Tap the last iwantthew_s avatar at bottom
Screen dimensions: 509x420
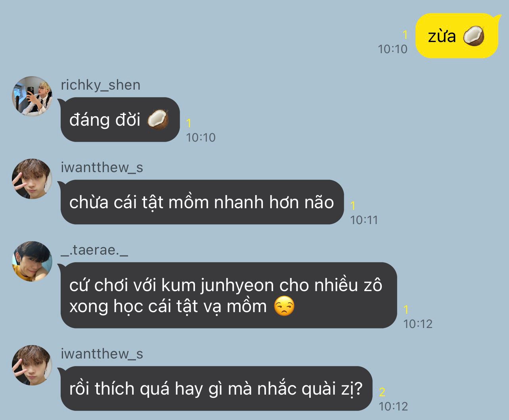point(32,365)
